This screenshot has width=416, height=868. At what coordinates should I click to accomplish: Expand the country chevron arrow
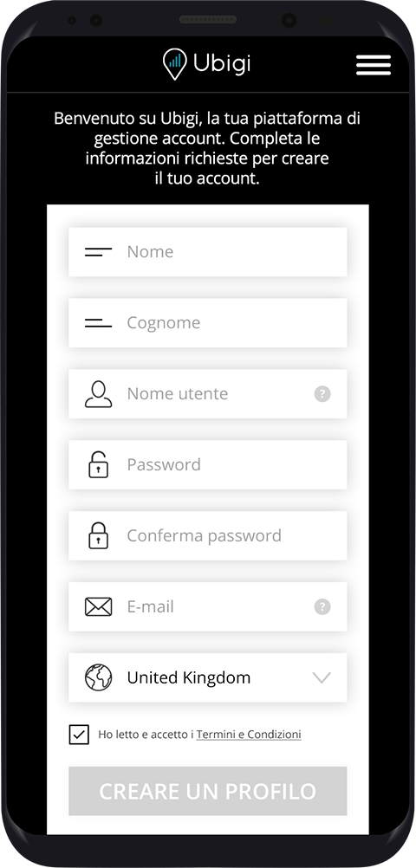[x=322, y=677]
